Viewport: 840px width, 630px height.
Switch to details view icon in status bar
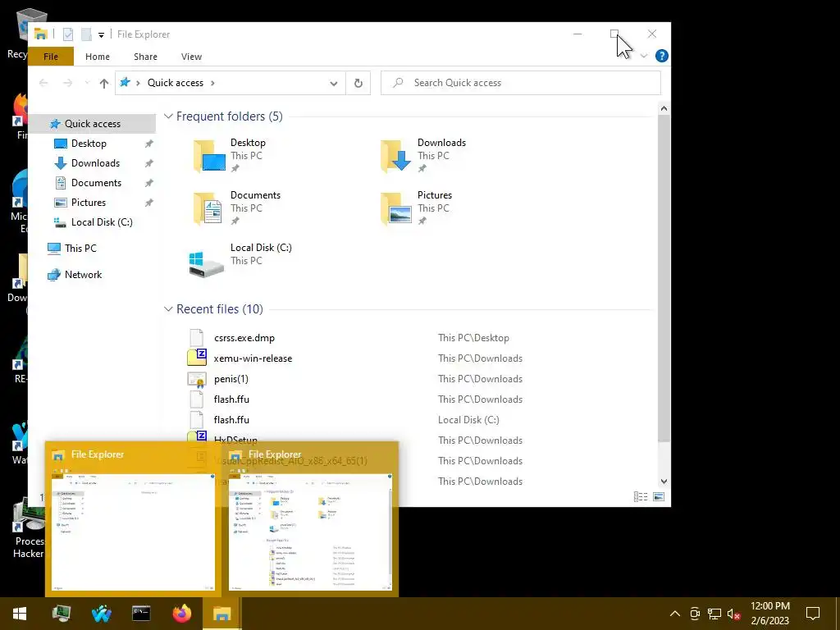[x=641, y=496]
